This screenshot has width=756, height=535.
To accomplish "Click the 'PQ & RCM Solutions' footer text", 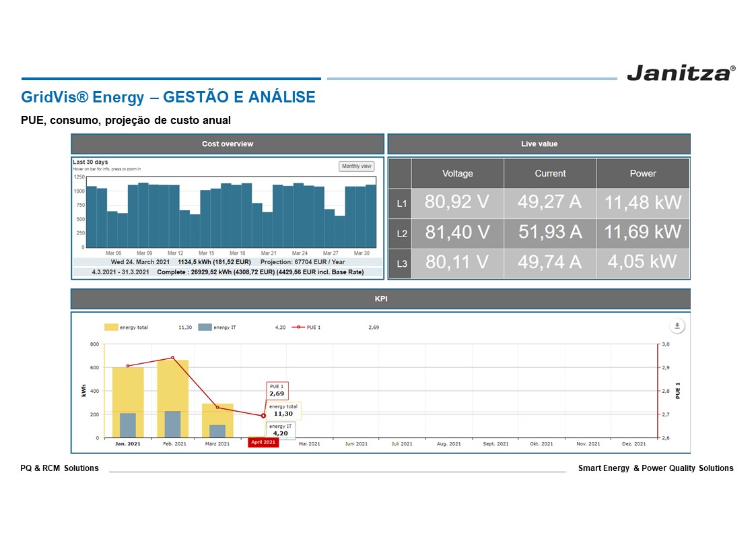I will tap(59, 468).
